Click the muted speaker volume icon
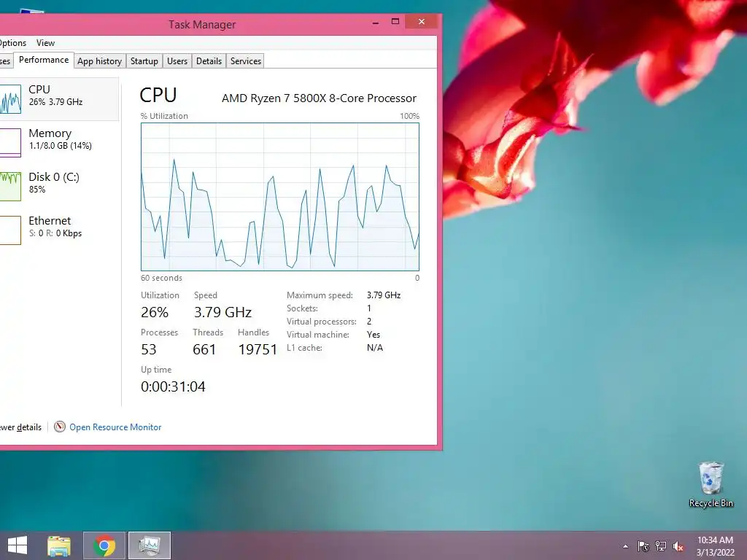The width and height of the screenshot is (747, 560). [678, 546]
